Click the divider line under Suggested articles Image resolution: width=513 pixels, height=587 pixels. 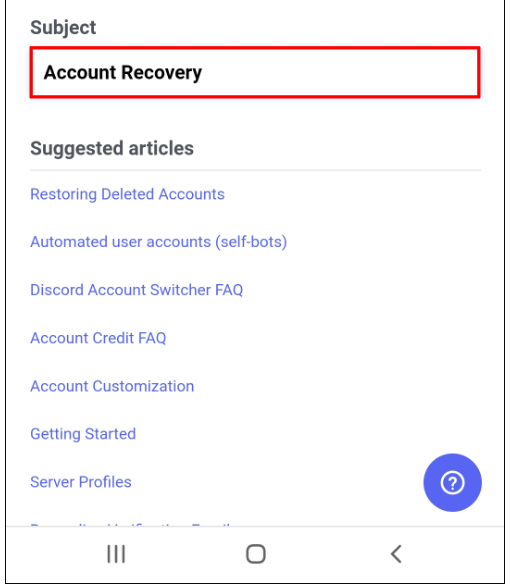[x=255, y=170]
